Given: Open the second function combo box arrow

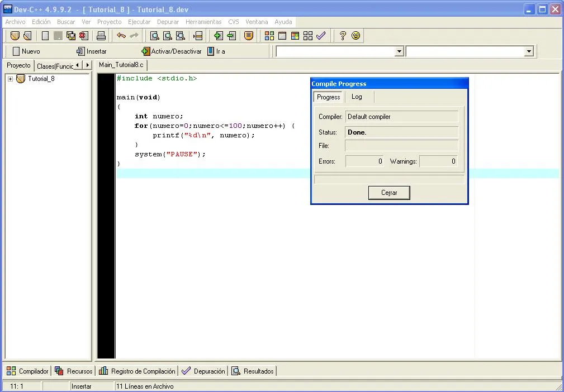Looking at the screenshot, I should (528, 51).
